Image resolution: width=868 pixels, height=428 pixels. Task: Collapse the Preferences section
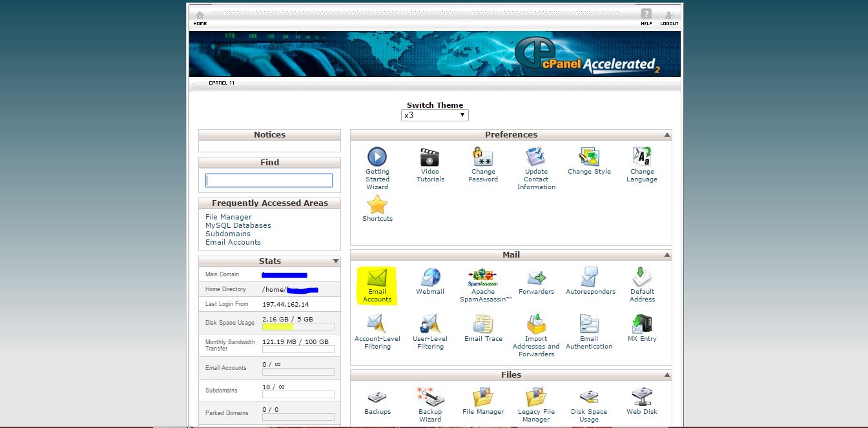pyautogui.click(x=667, y=135)
